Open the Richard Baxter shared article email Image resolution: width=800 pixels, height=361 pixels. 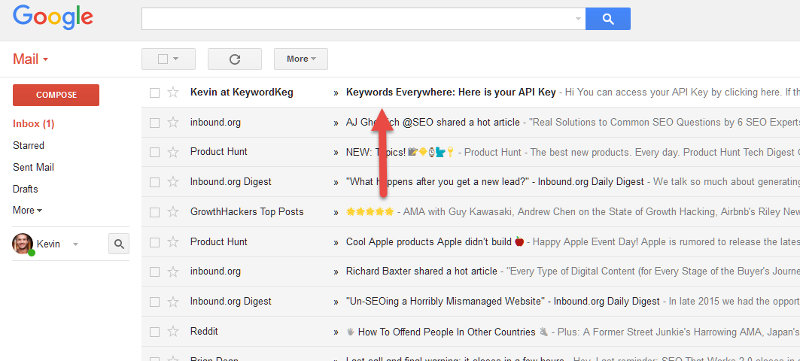tap(421, 272)
